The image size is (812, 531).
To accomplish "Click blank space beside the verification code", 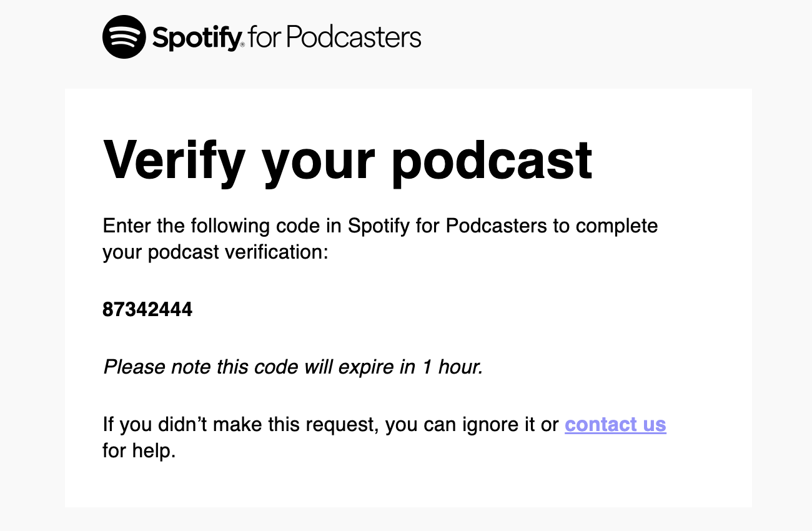I will [437, 310].
